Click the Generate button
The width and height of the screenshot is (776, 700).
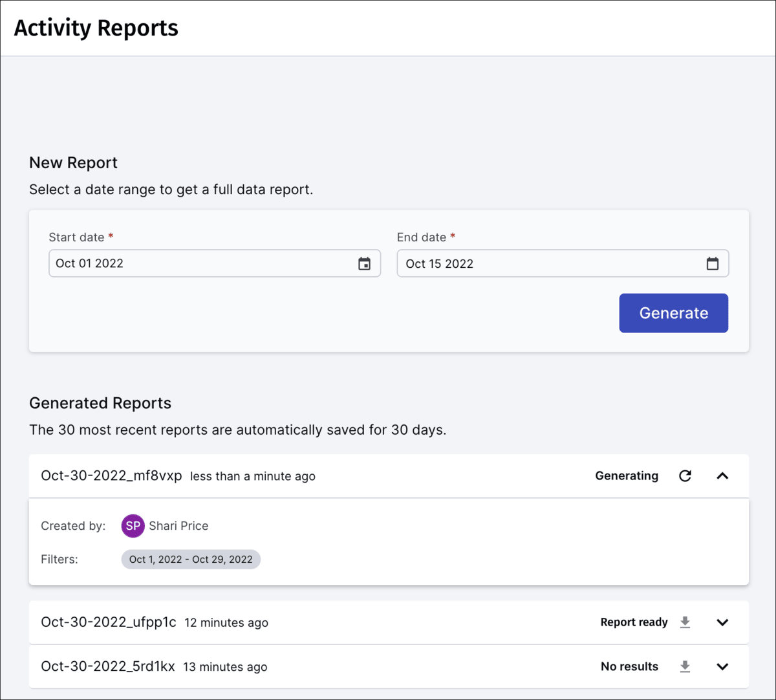674,313
